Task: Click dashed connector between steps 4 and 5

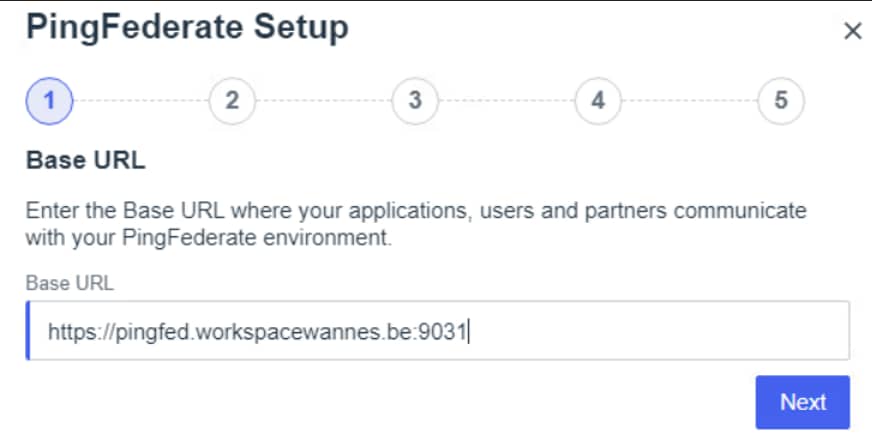Action: [689, 101]
